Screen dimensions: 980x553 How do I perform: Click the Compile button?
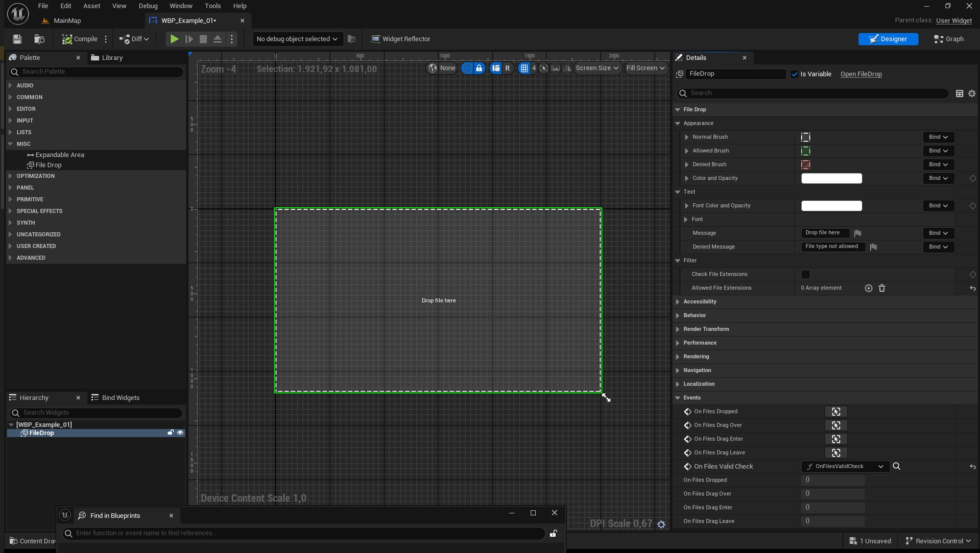(80, 39)
